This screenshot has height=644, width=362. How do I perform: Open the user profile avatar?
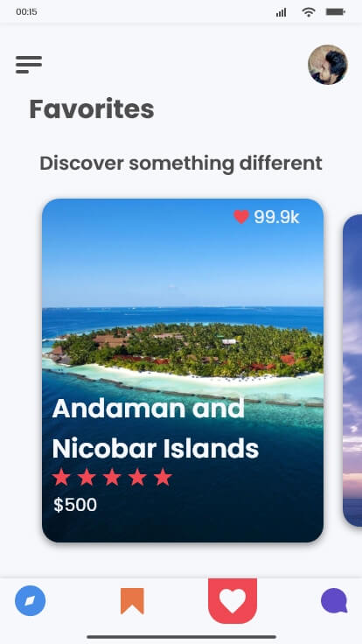(x=328, y=65)
